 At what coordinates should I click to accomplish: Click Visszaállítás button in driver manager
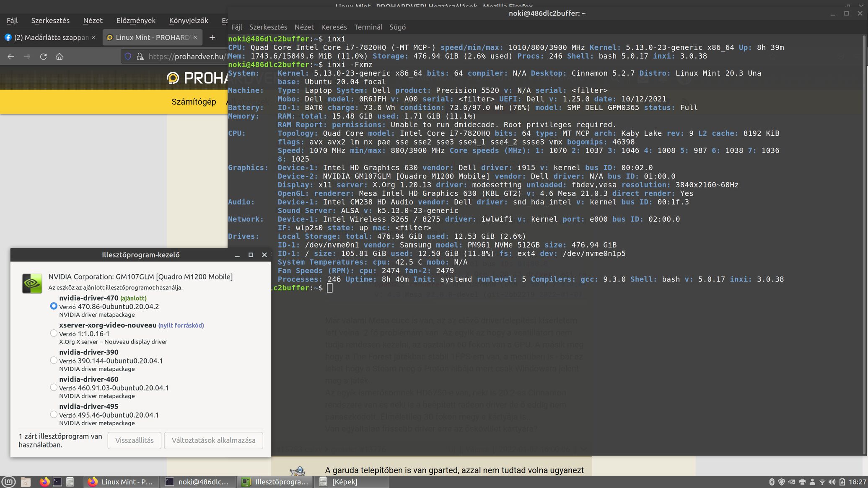[134, 441]
